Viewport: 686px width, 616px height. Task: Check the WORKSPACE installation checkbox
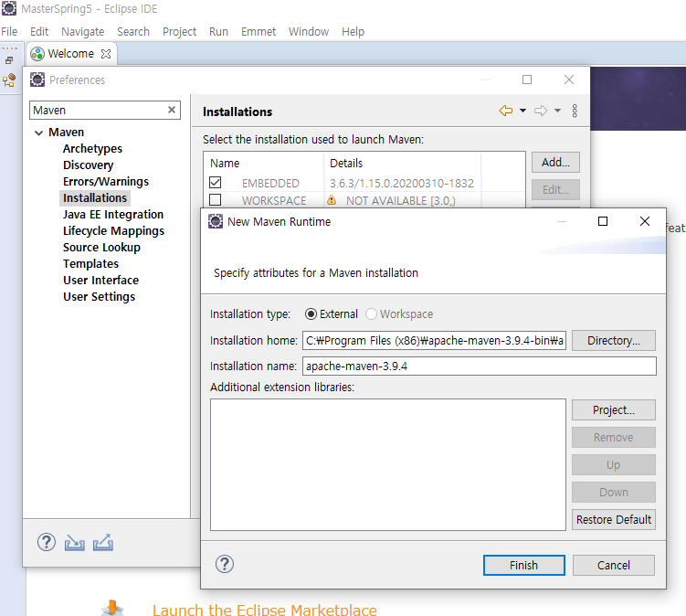(x=216, y=199)
